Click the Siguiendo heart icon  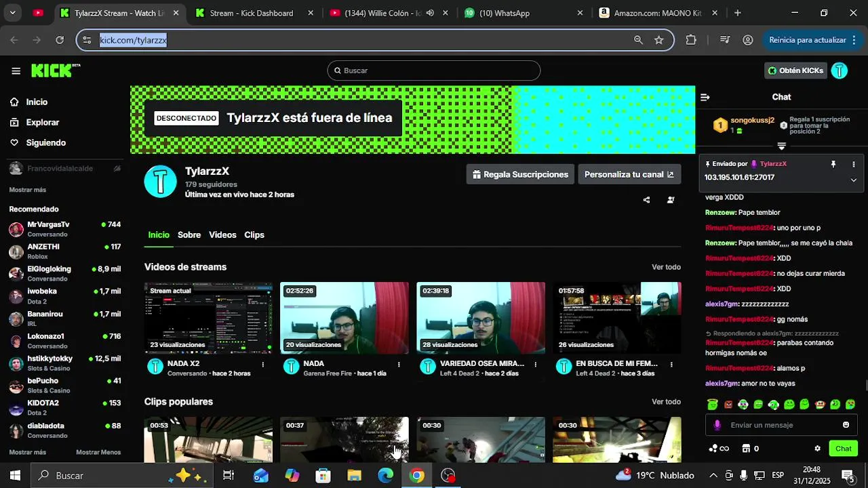coord(14,142)
